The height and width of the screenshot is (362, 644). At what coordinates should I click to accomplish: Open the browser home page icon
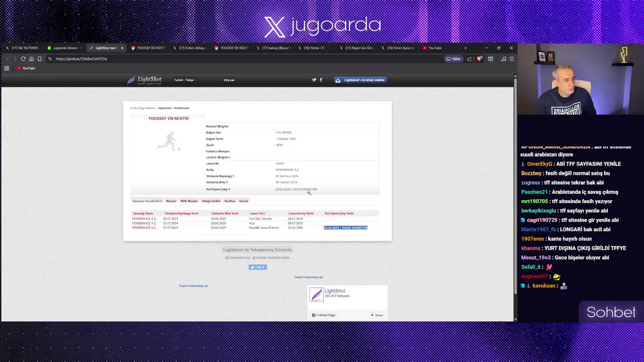pos(31,59)
